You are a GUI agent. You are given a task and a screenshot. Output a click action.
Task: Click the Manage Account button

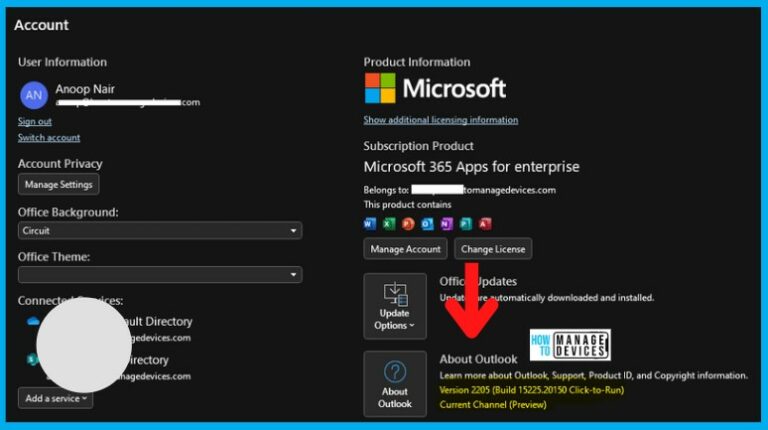(x=405, y=249)
